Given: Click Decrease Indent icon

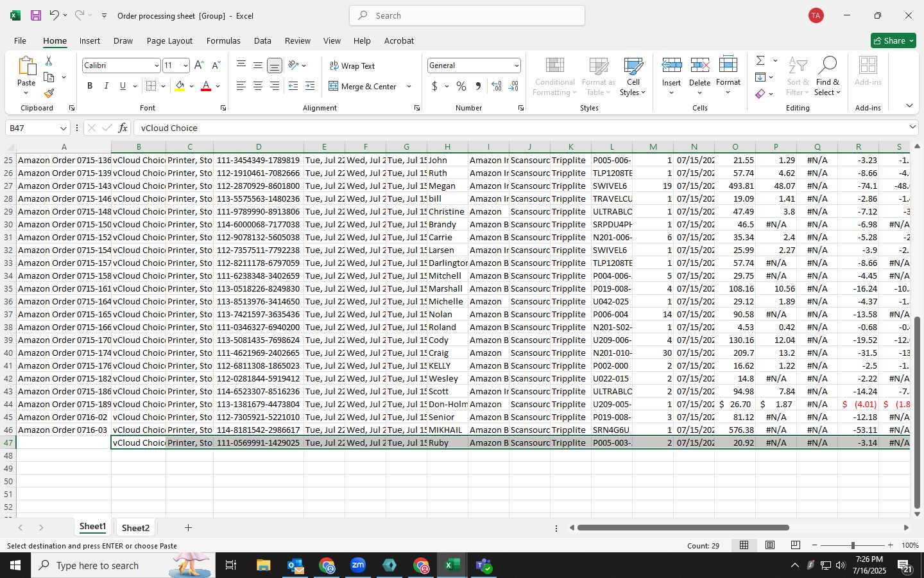Looking at the screenshot, I should click(293, 86).
